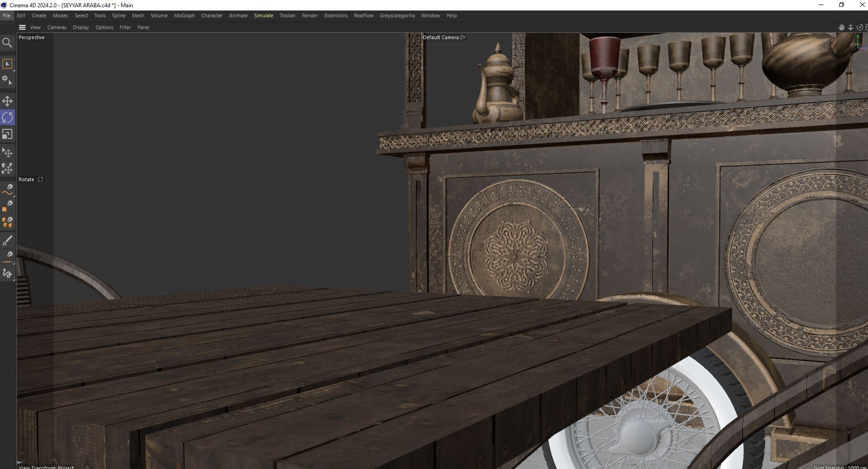Open the Create menu
The height and width of the screenshot is (469, 868).
(x=39, y=15)
